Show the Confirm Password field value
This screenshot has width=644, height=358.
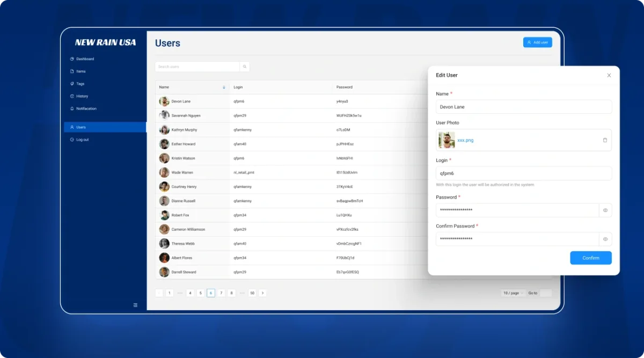coord(605,239)
